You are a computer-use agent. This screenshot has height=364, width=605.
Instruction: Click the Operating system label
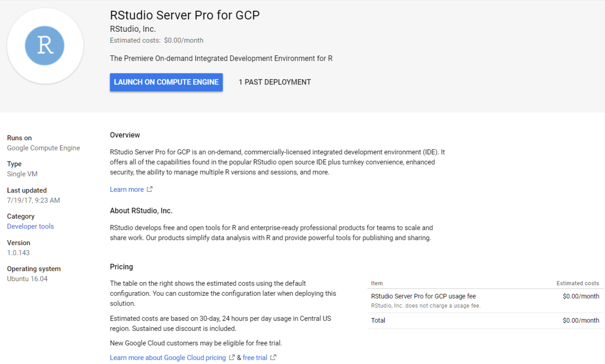point(34,269)
